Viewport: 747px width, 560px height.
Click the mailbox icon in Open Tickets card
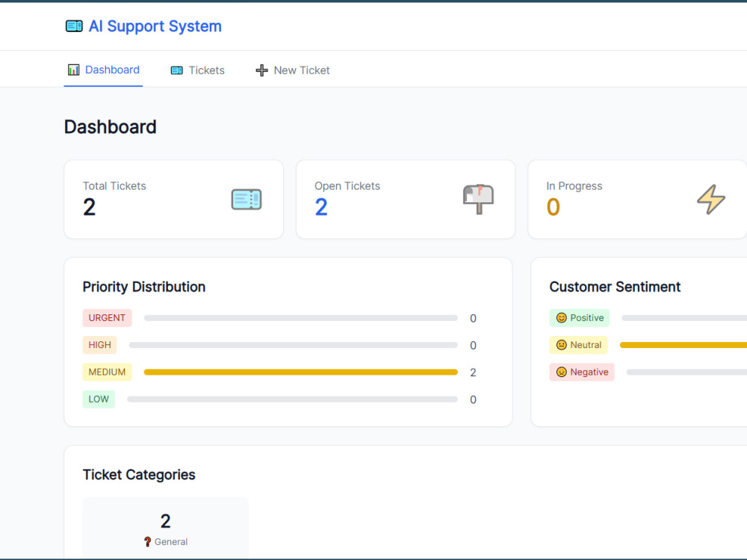478,199
